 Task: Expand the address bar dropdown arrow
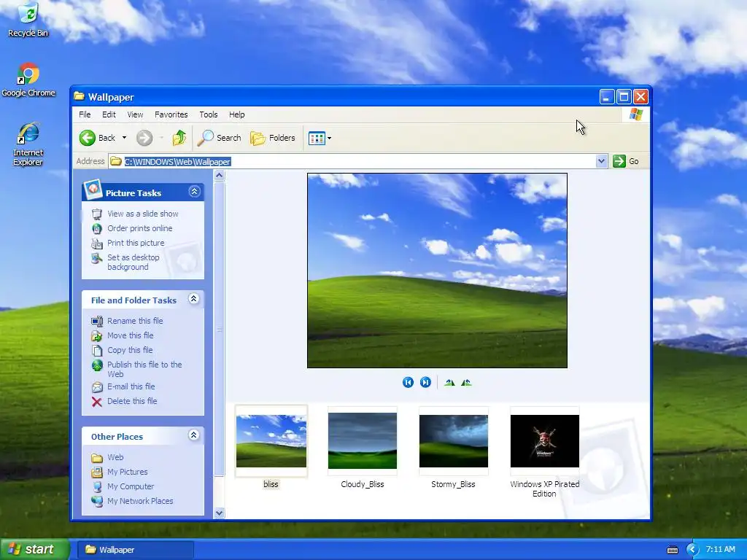[601, 161]
